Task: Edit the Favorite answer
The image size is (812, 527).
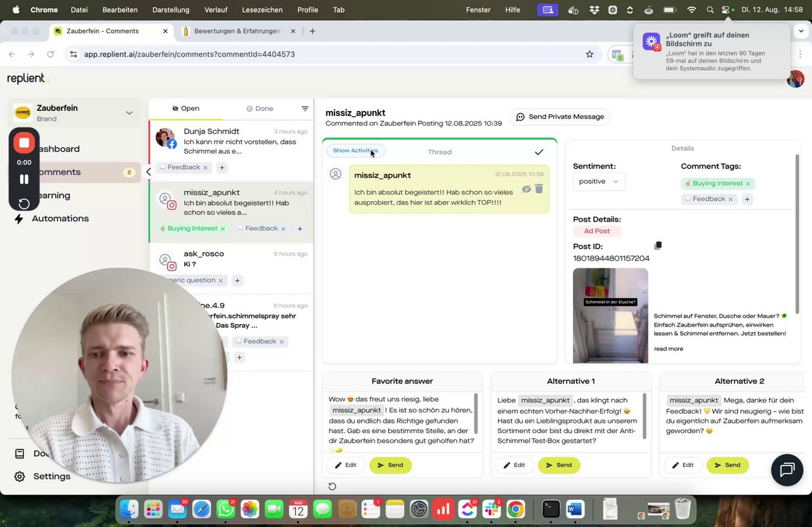Action: pyautogui.click(x=346, y=465)
